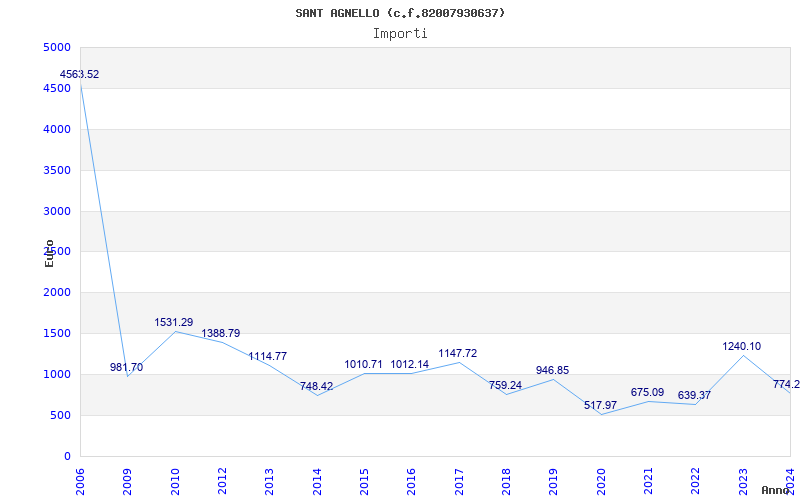Click the 4563.52 data label
800x500 pixels.
coord(80,74)
